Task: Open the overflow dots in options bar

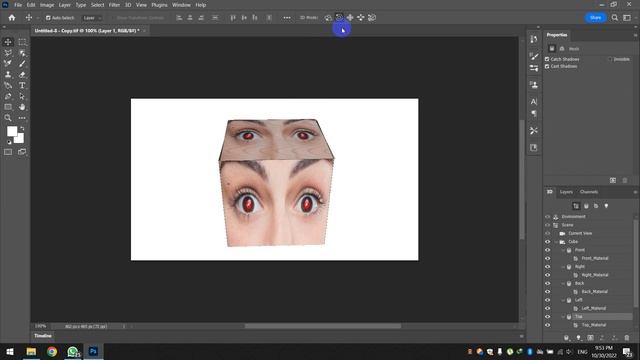Action: point(287,18)
